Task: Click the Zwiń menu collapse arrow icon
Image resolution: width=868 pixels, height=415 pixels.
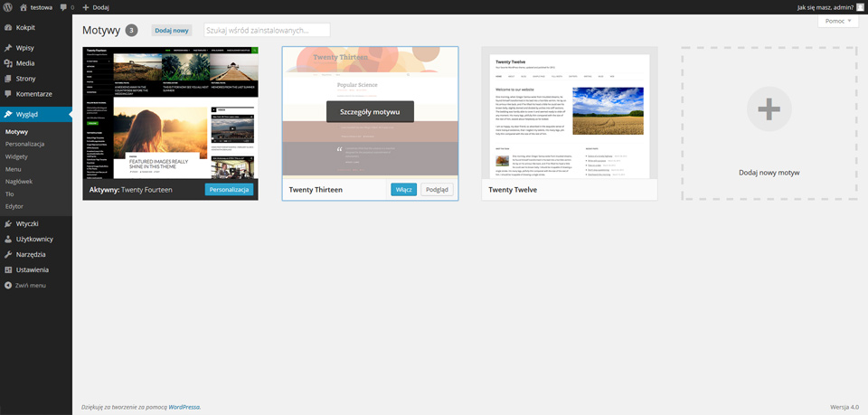Action: click(x=8, y=286)
